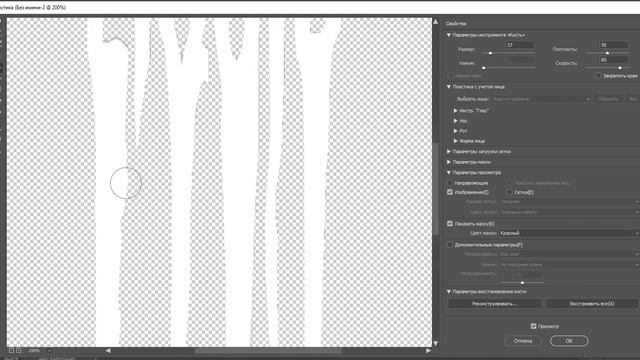Click the 200% zoom field
The width and height of the screenshot is (640, 360).
point(34,351)
